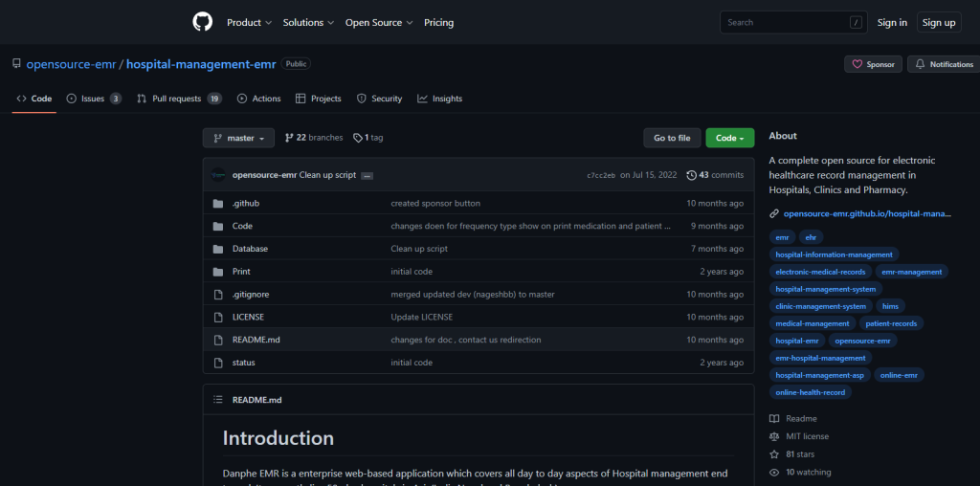Image resolution: width=980 pixels, height=486 pixels.
Task: Open the .gitignore file name
Action: pyautogui.click(x=251, y=295)
